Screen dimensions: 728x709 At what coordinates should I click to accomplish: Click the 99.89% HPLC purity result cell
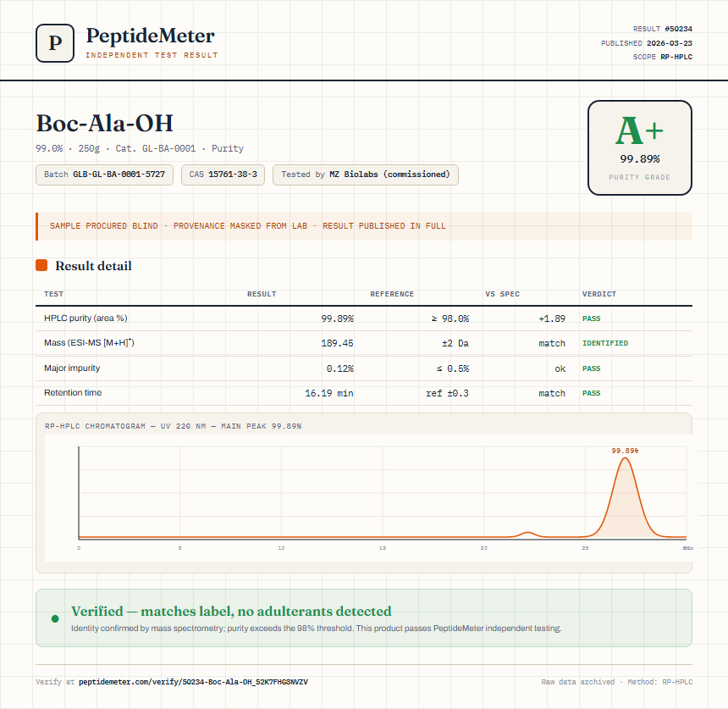click(338, 318)
